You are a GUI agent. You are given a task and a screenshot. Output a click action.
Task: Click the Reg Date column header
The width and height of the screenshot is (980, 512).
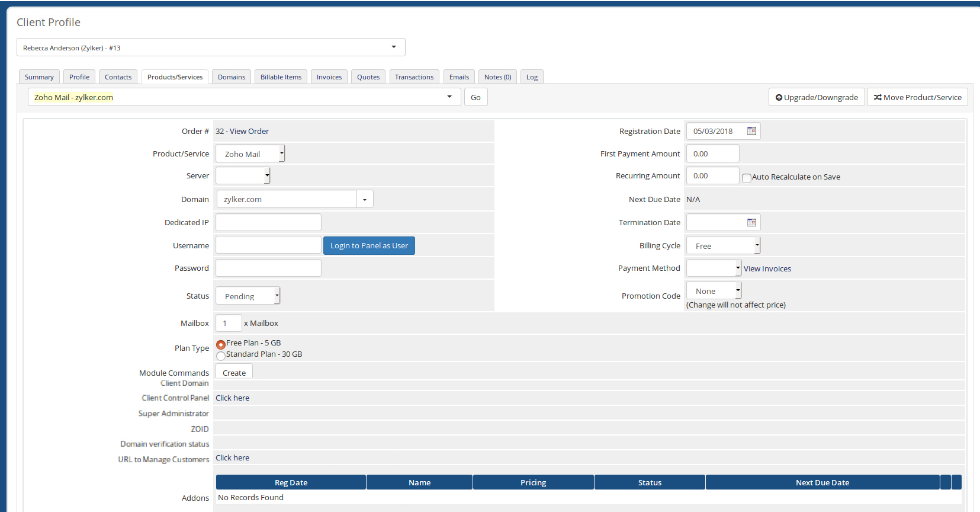click(x=291, y=482)
